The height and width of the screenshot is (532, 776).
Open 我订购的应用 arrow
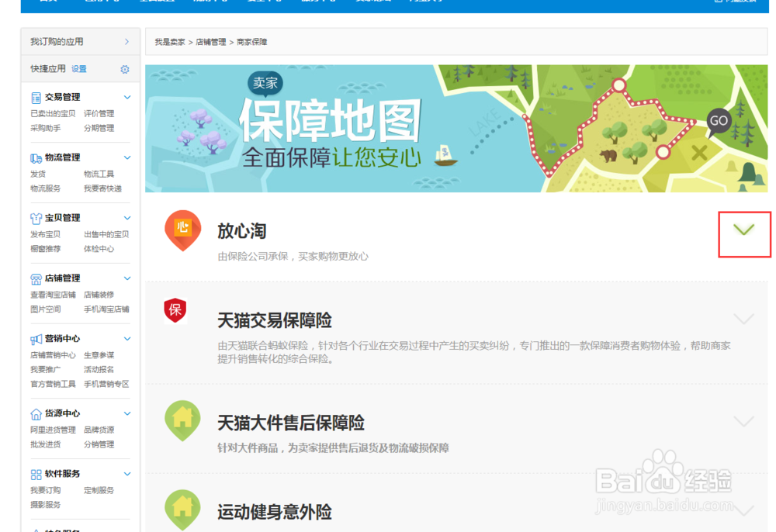click(126, 42)
